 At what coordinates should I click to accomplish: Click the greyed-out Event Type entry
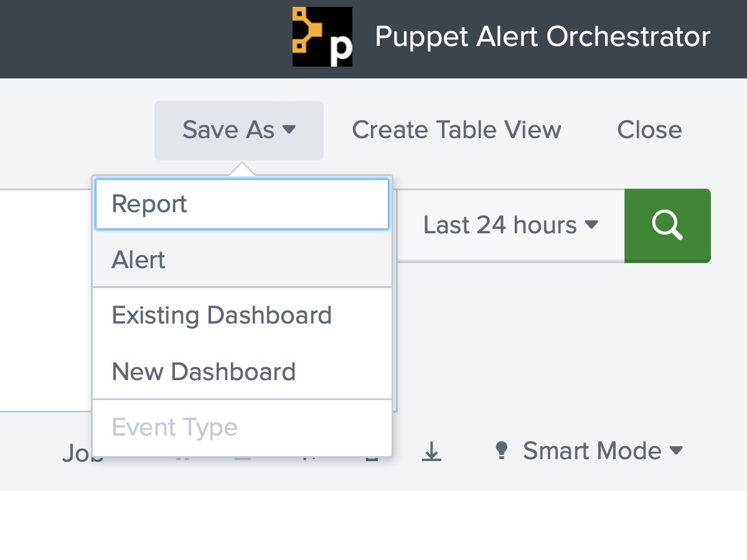(x=242, y=427)
